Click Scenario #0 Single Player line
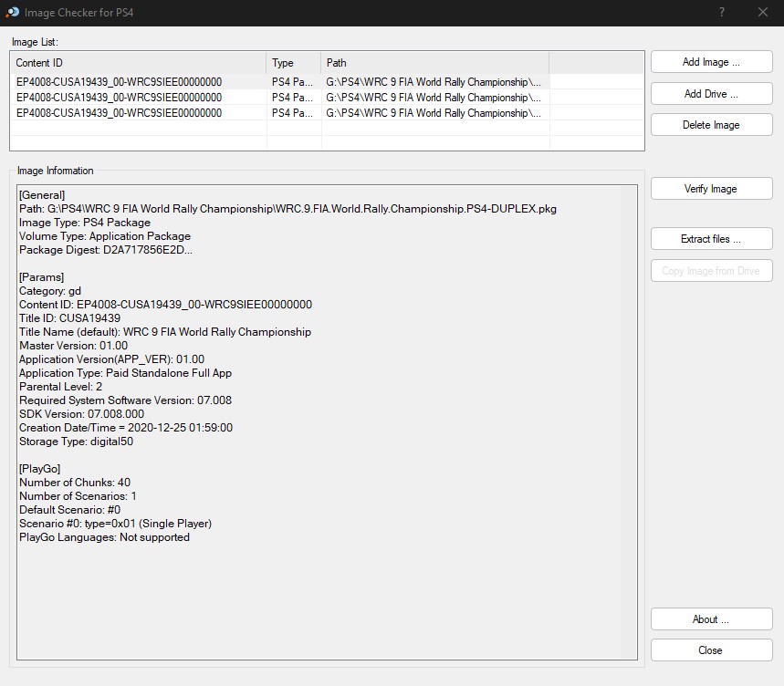The image size is (784, 686). [x=116, y=524]
